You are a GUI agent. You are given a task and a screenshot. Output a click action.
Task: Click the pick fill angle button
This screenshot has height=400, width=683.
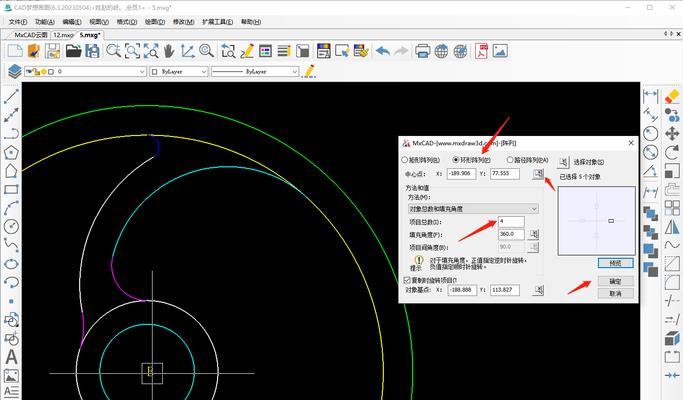pos(533,234)
